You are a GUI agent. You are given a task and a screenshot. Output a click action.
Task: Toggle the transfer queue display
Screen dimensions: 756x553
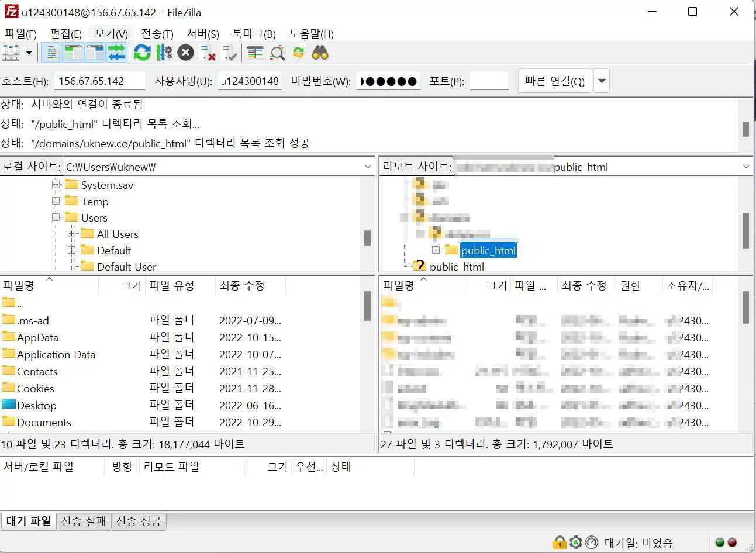(116, 53)
